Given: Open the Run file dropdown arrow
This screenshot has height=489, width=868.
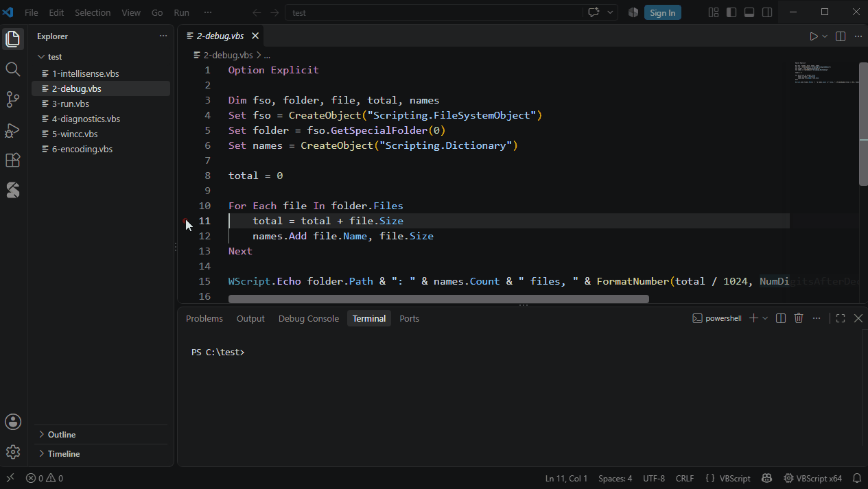Looking at the screenshot, I should pos(825,36).
